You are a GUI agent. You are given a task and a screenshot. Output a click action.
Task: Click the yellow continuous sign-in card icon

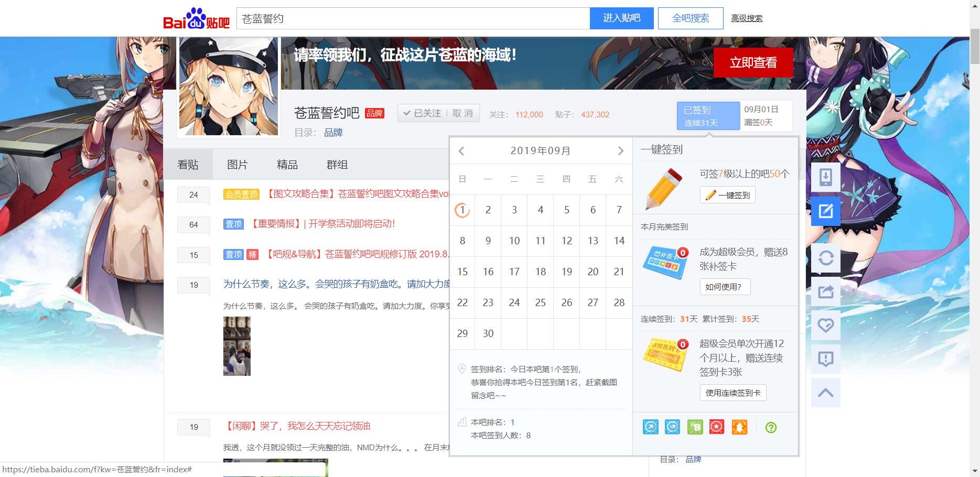pos(665,354)
